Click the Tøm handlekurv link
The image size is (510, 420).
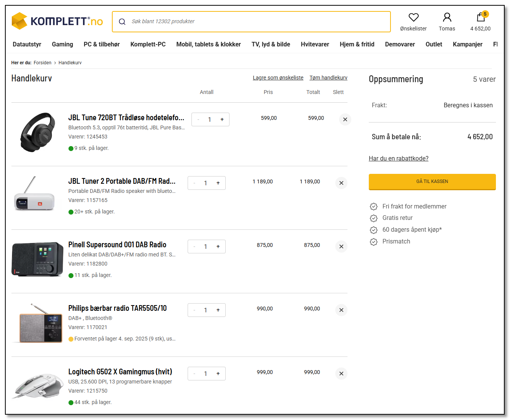(328, 78)
